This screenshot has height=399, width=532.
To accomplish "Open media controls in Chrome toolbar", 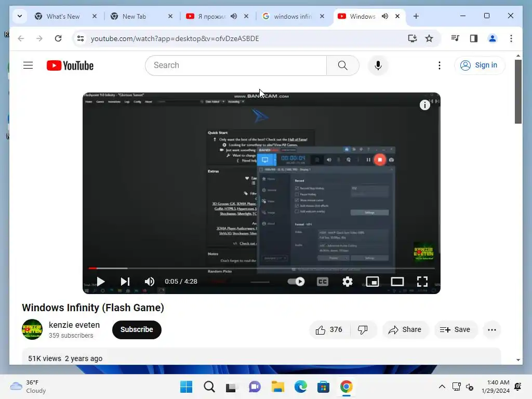I will 455,38.
